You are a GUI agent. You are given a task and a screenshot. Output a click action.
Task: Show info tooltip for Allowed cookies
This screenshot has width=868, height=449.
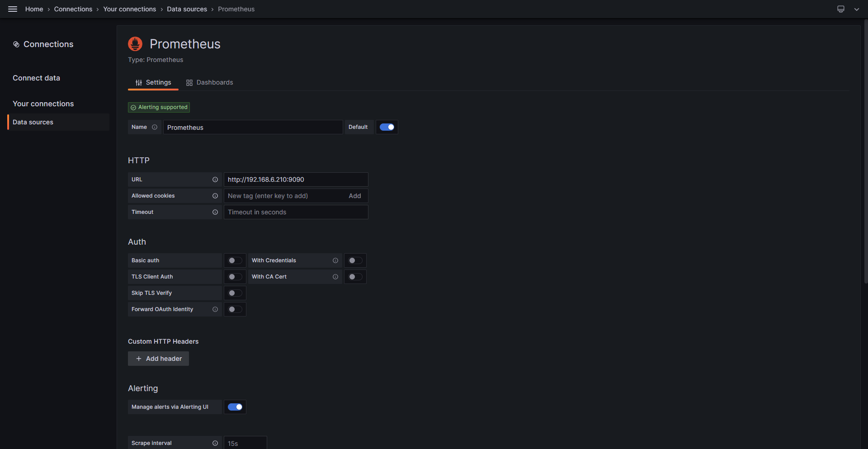point(215,196)
